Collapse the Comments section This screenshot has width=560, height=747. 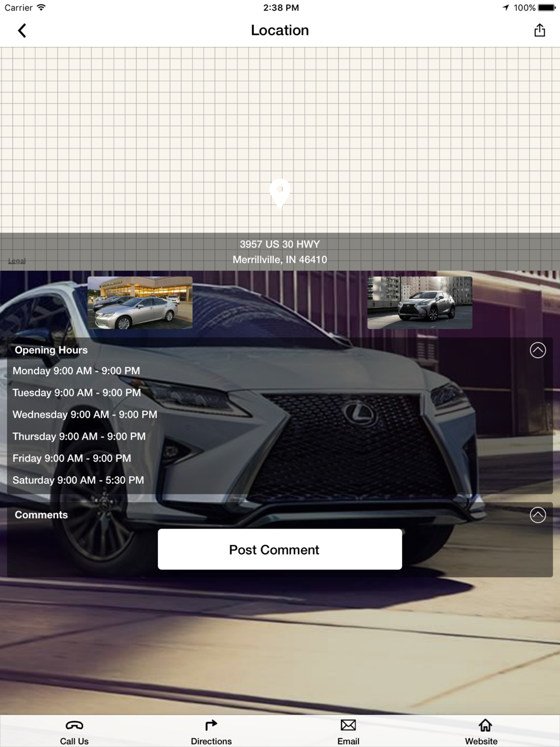coord(538,515)
